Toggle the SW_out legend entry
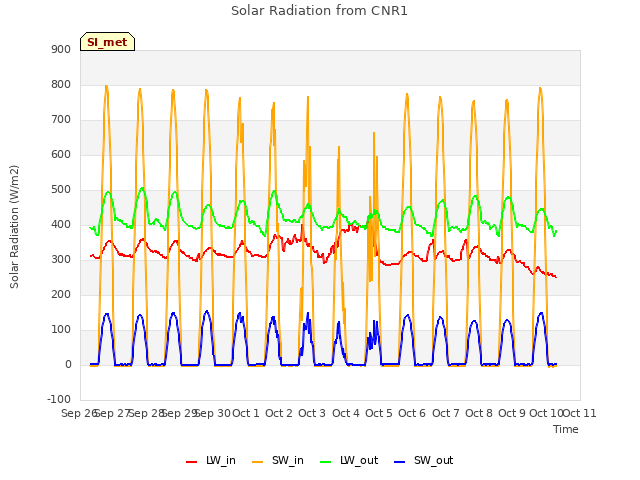Screen dimensions: 640x480 (x=424, y=460)
